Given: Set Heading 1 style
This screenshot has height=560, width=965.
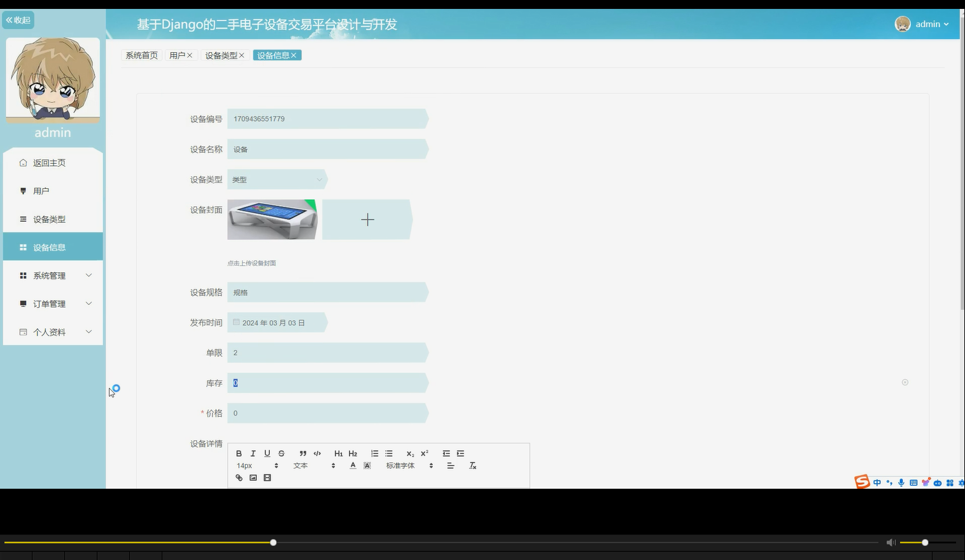Looking at the screenshot, I should coord(339,454).
